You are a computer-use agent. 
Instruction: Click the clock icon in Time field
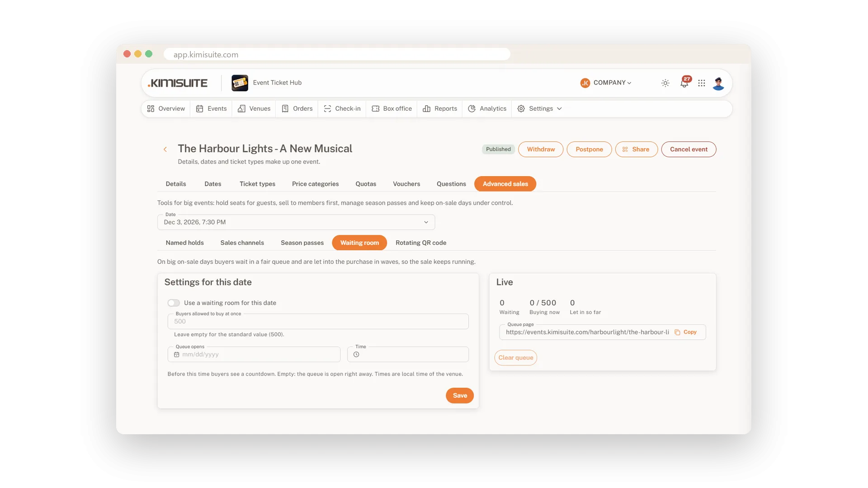[x=356, y=355]
